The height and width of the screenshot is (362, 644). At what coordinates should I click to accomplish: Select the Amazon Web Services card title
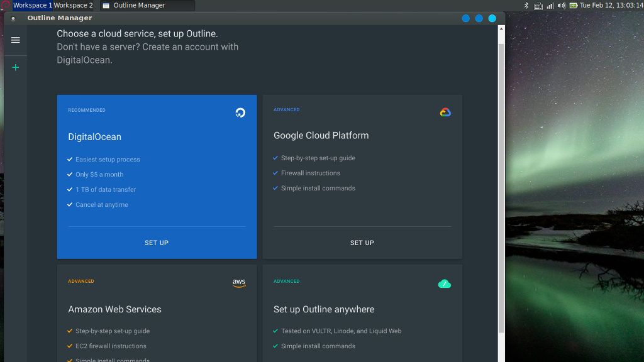point(114,309)
